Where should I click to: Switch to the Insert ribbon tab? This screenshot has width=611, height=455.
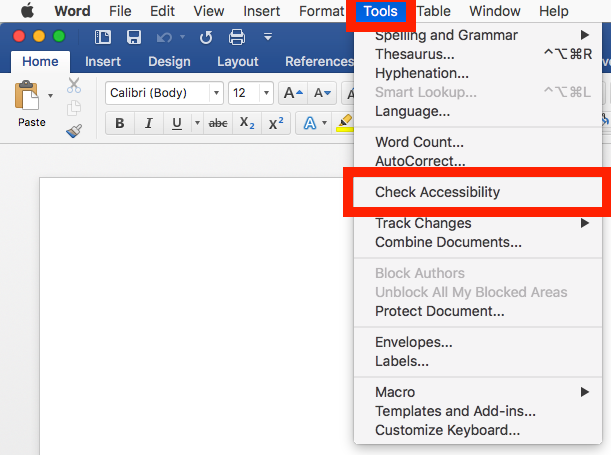coord(103,62)
